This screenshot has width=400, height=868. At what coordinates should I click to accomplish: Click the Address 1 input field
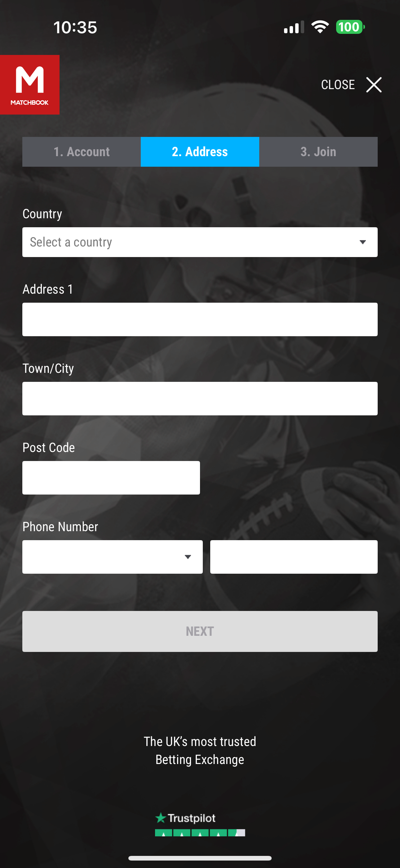[200, 319]
